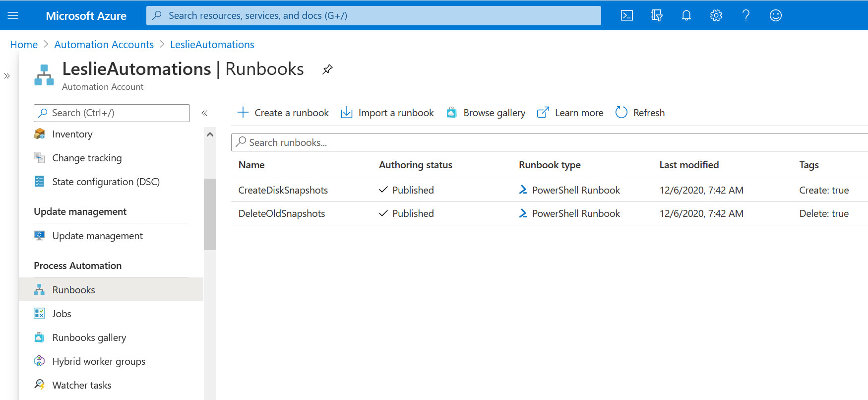Open the Automation Accounts breadcrumb
The image size is (868, 400).
104,45
